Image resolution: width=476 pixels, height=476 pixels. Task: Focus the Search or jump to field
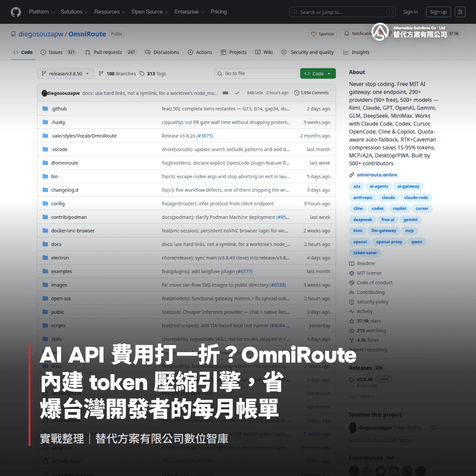click(343, 12)
